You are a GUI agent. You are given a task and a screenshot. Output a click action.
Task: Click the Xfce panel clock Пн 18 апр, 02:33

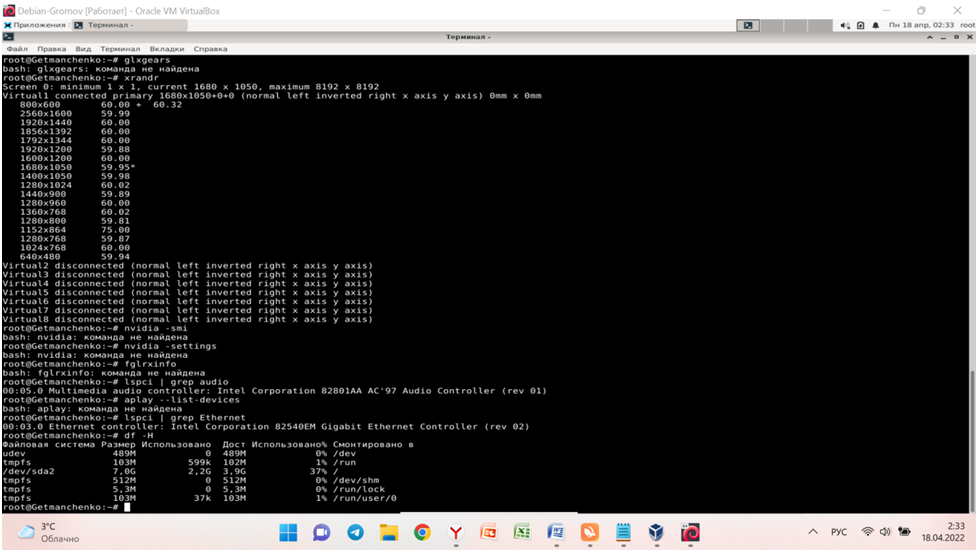click(921, 25)
